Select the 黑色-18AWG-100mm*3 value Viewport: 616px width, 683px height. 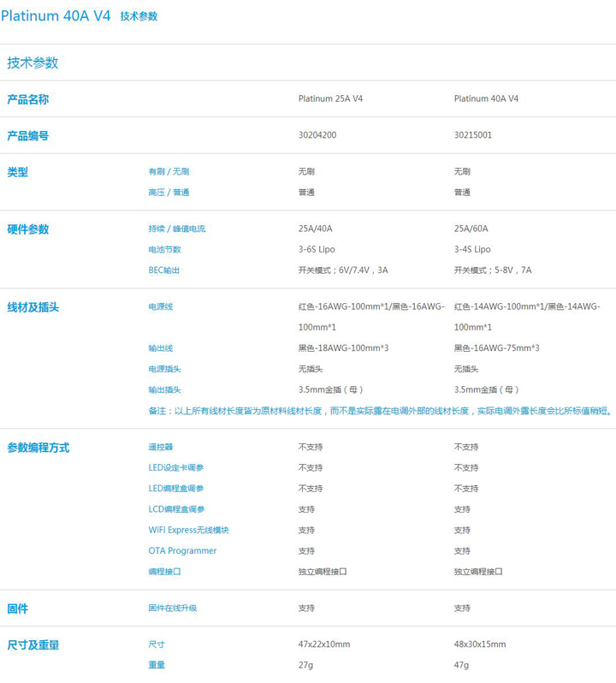(343, 348)
